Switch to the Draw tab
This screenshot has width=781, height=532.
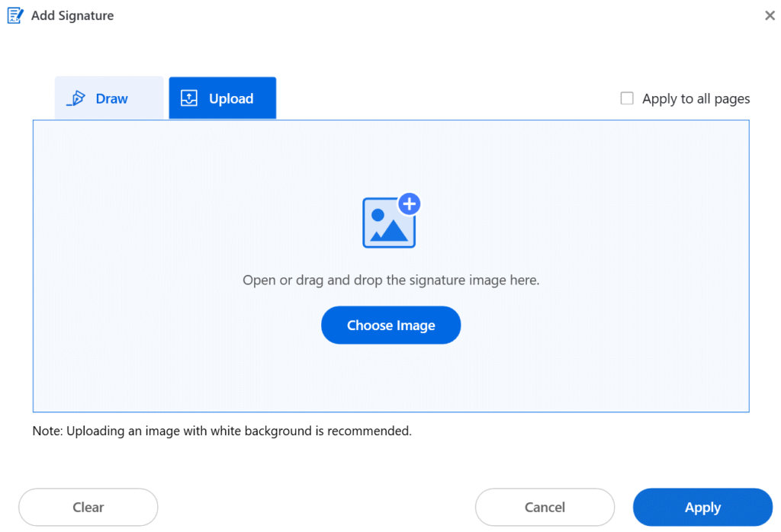(x=109, y=98)
